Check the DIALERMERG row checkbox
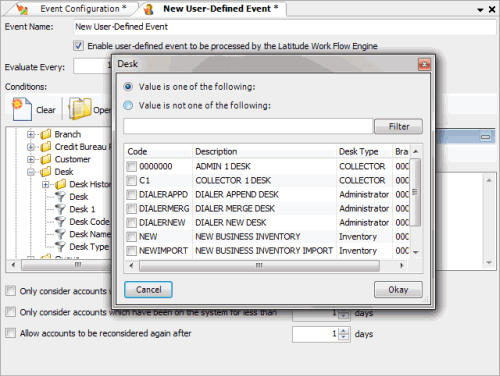The width and height of the screenshot is (500, 376). (x=132, y=208)
